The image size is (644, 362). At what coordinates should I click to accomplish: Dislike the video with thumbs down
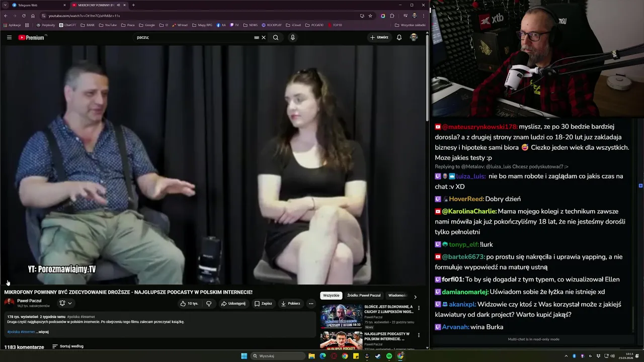[x=209, y=303]
